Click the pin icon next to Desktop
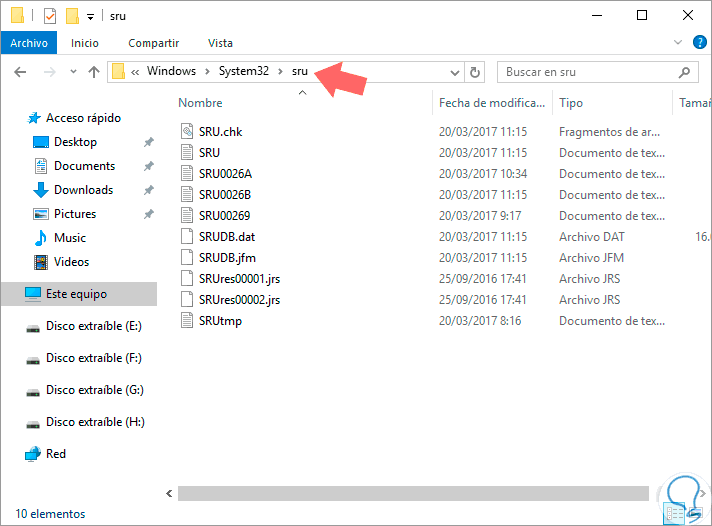The height and width of the screenshot is (526, 712). [x=148, y=142]
